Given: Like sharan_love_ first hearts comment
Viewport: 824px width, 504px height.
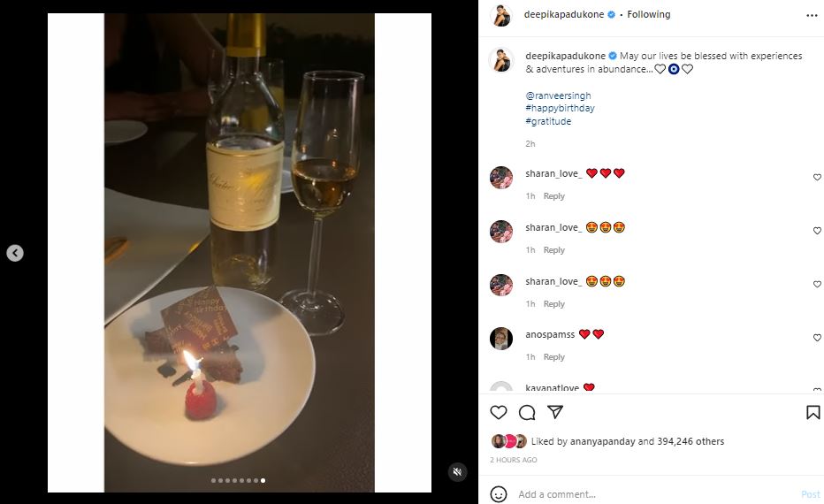Looking at the screenshot, I should pyautogui.click(x=817, y=178).
